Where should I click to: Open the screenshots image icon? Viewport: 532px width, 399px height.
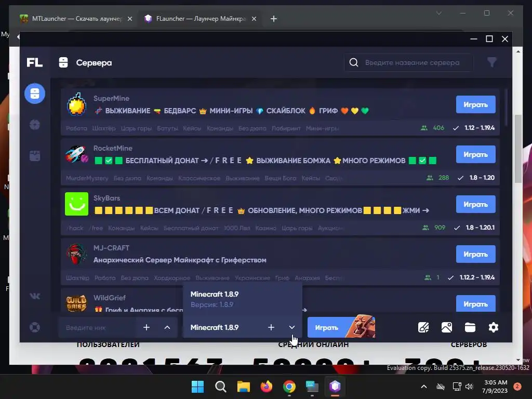tap(446, 327)
